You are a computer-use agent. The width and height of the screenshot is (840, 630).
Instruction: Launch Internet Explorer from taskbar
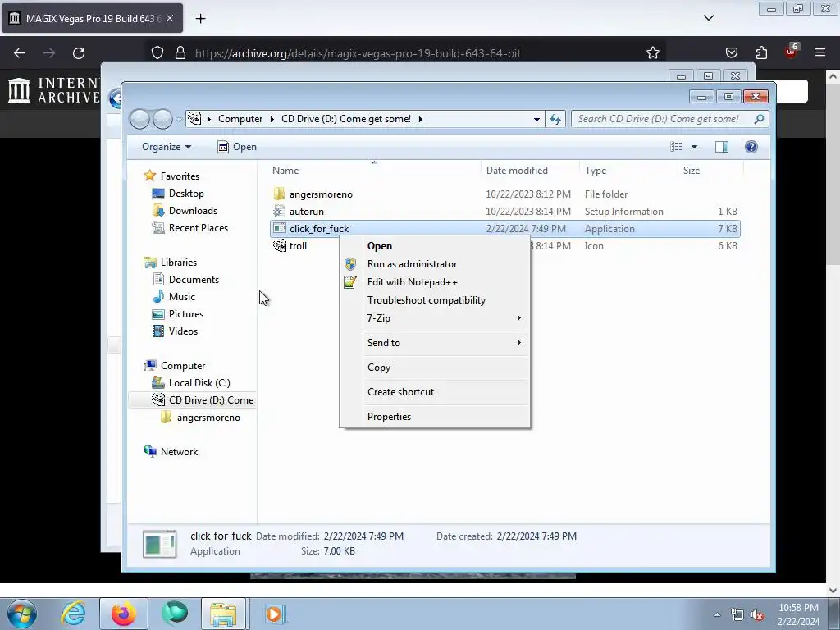pos(73,614)
